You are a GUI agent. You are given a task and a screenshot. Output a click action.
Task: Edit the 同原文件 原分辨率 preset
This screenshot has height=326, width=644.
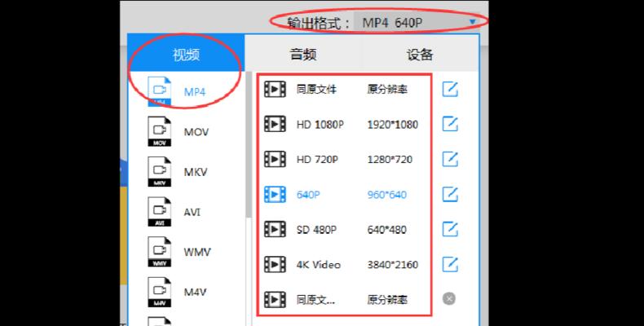click(x=450, y=89)
